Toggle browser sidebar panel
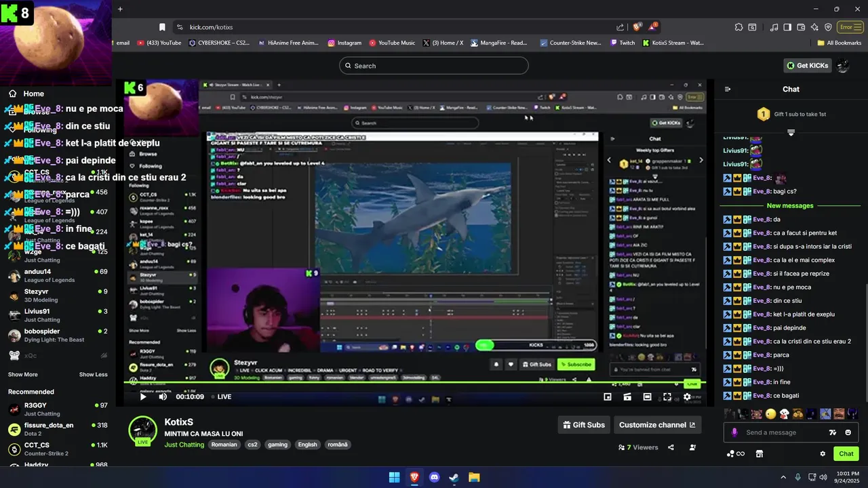Image resolution: width=868 pixels, height=488 pixels. click(x=787, y=27)
